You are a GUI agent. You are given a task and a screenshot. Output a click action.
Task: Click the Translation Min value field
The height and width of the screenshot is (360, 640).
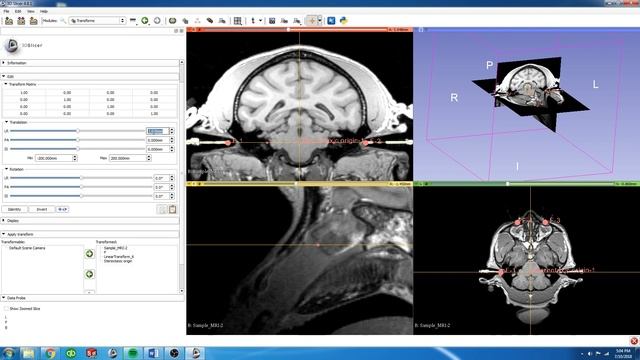54,158
